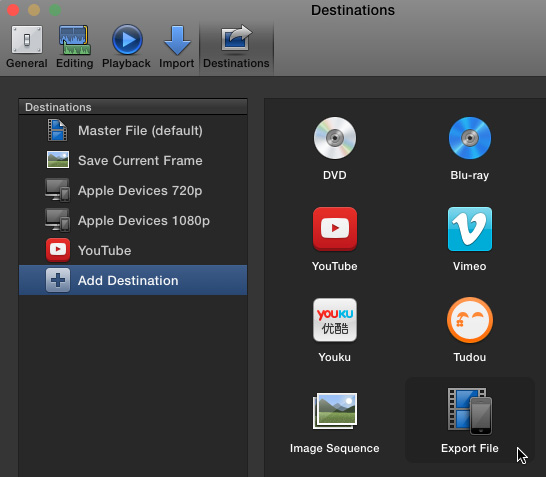Viewport: 546px width, 477px height.
Task: Open the General preferences tab
Action: coord(27,47)
